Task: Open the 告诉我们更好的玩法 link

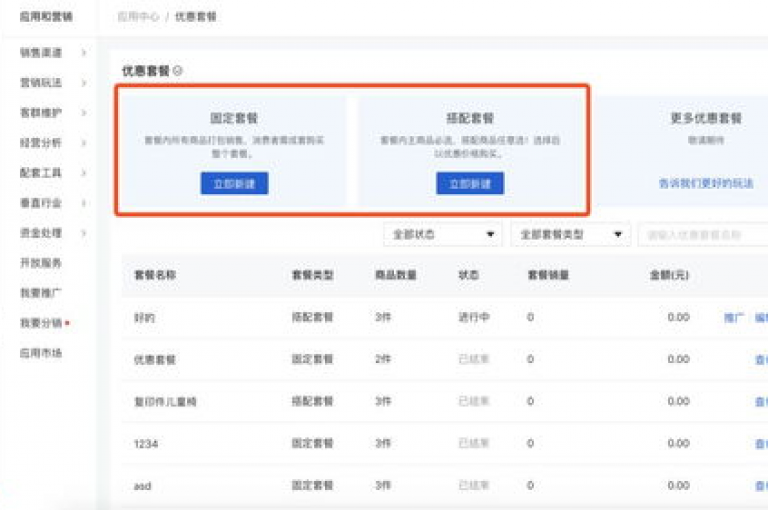Action: 706,183
